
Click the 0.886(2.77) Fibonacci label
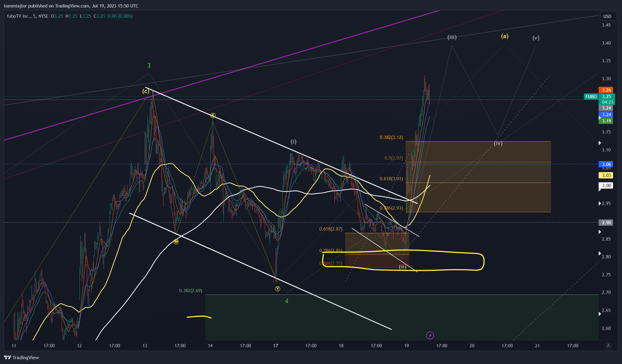click(x=331, y=263)
